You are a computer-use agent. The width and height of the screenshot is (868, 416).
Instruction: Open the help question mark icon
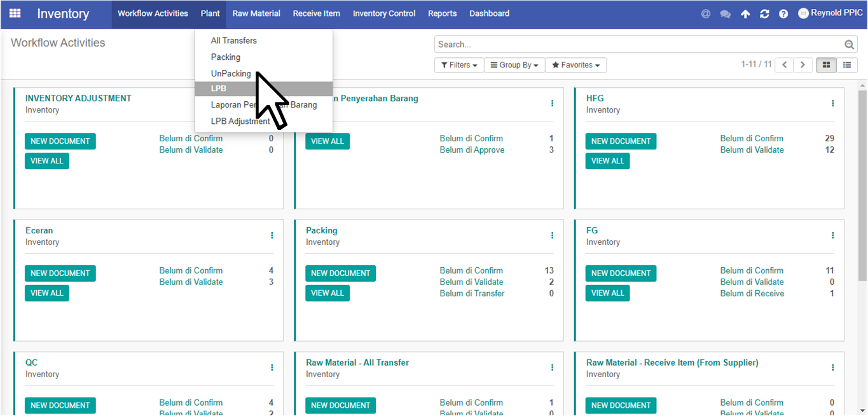[783, 13]
